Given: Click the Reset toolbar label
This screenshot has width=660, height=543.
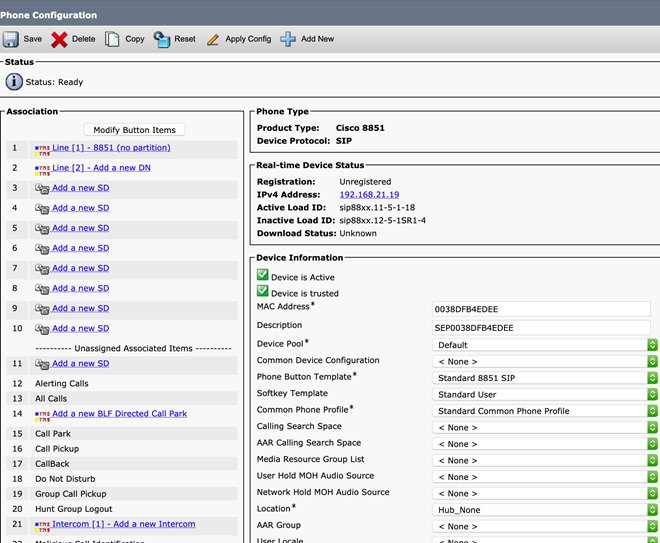Looking at the screenshot, I should [185, 39].
